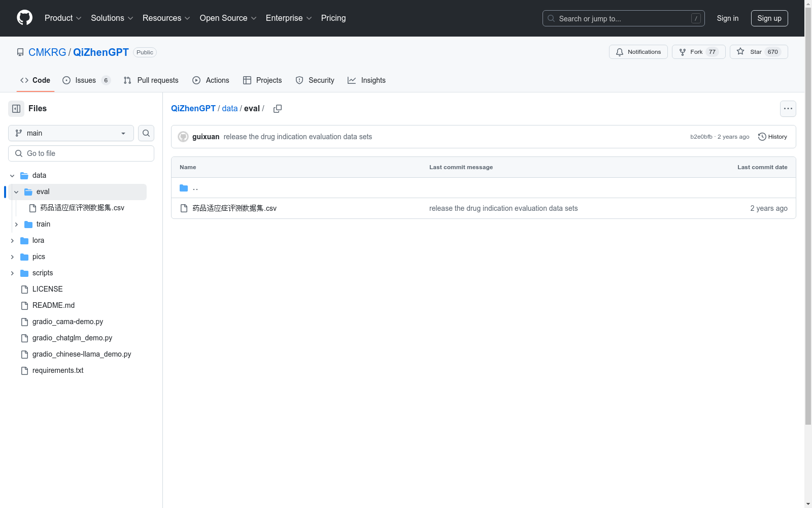The image size is (812, 508).
Task: Open the main branch selector
Action: pyautogui.click(x=71, y=133)
